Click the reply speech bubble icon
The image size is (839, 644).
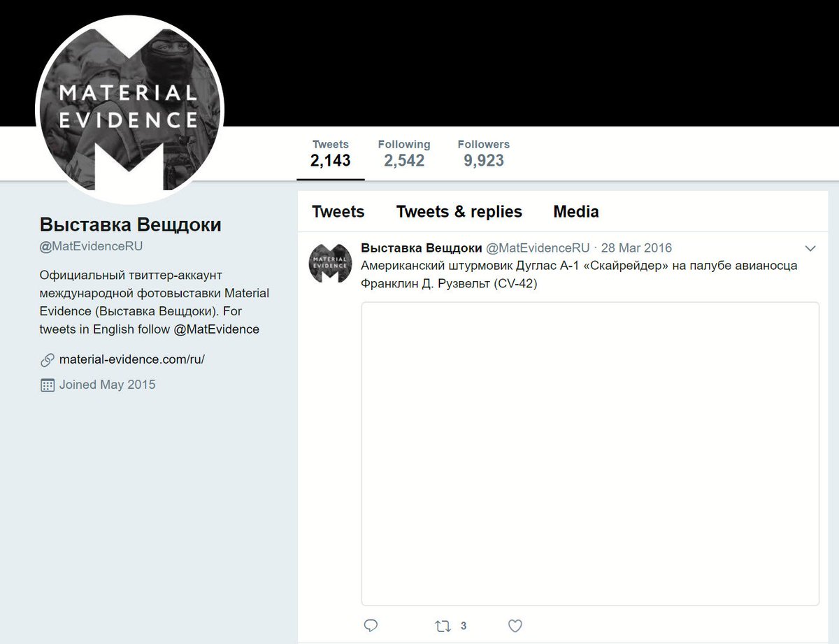click(371, 626)
